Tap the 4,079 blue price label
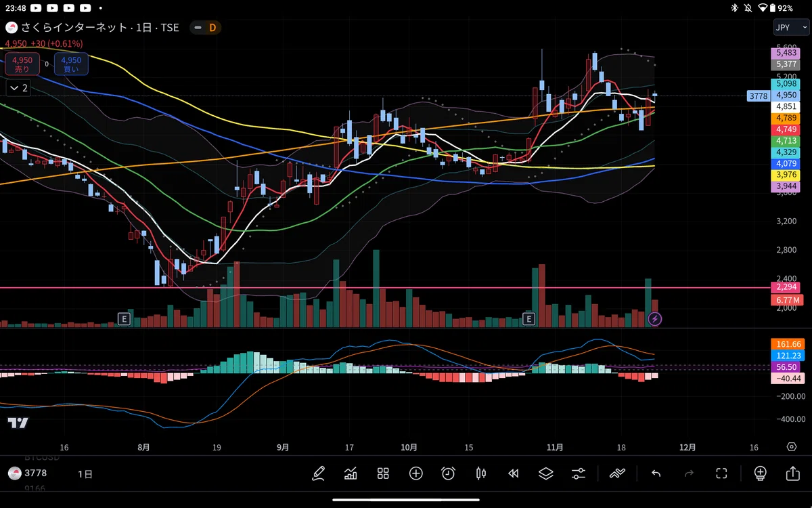This screenshot has height=508, width=812. (786, 163)
